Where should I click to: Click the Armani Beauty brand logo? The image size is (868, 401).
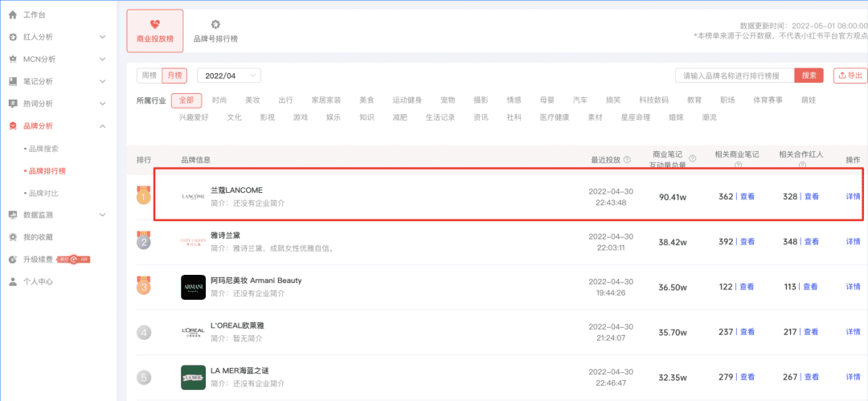point(193,287)
